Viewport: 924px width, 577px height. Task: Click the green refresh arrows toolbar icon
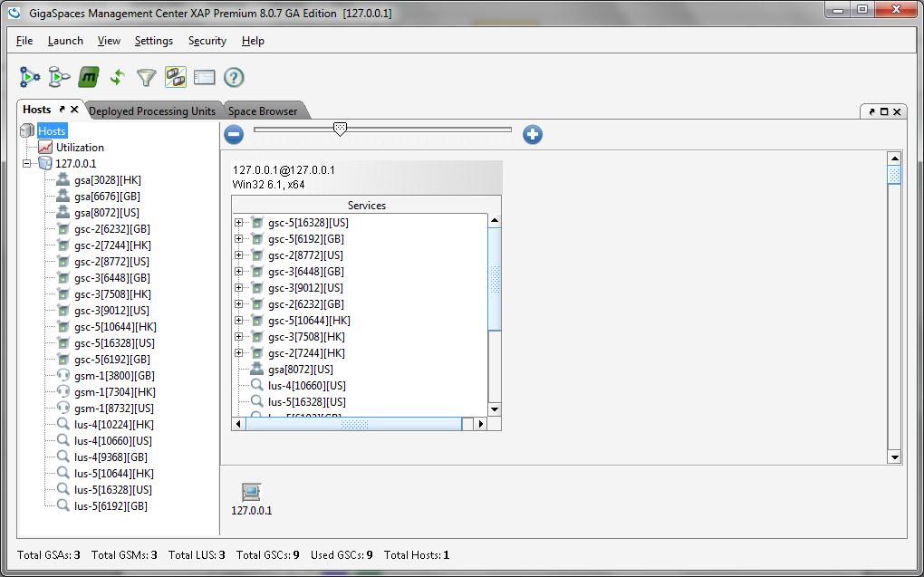(117, 78)
